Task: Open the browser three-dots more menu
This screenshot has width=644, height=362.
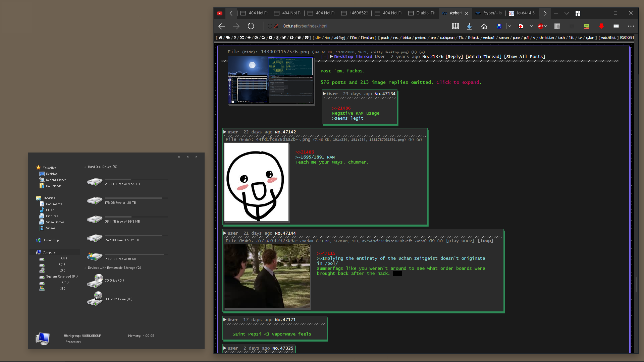Action: 631,26
